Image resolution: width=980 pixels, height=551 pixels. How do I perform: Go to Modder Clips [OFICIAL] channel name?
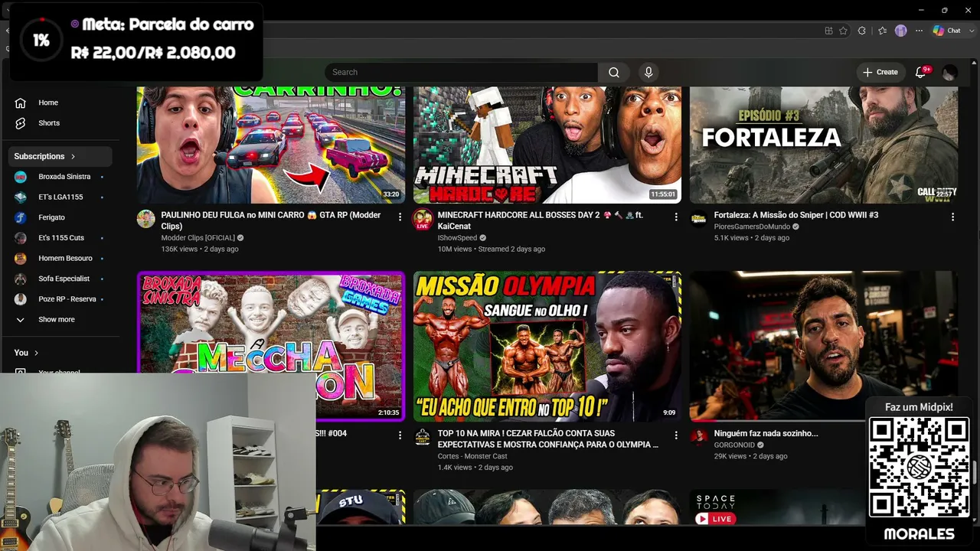click(198, 238)
